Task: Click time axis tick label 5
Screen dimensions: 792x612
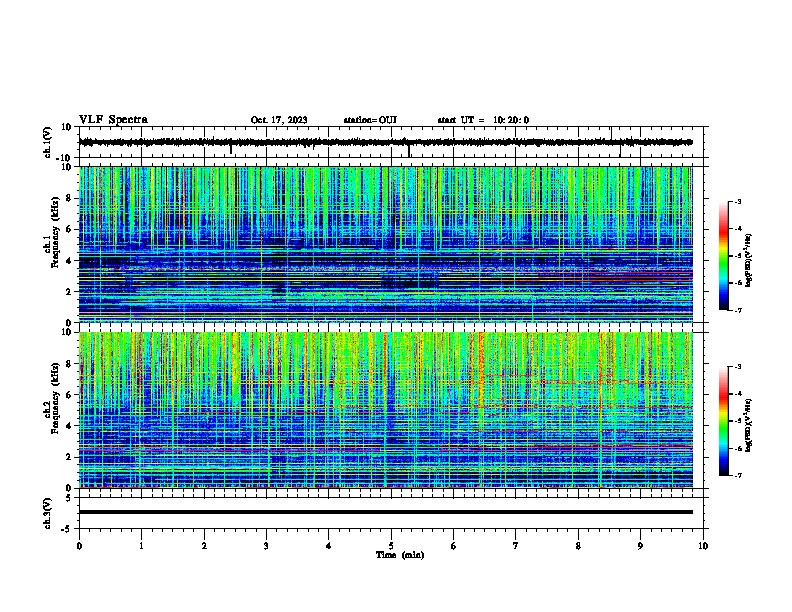Action: pos(391,546)
